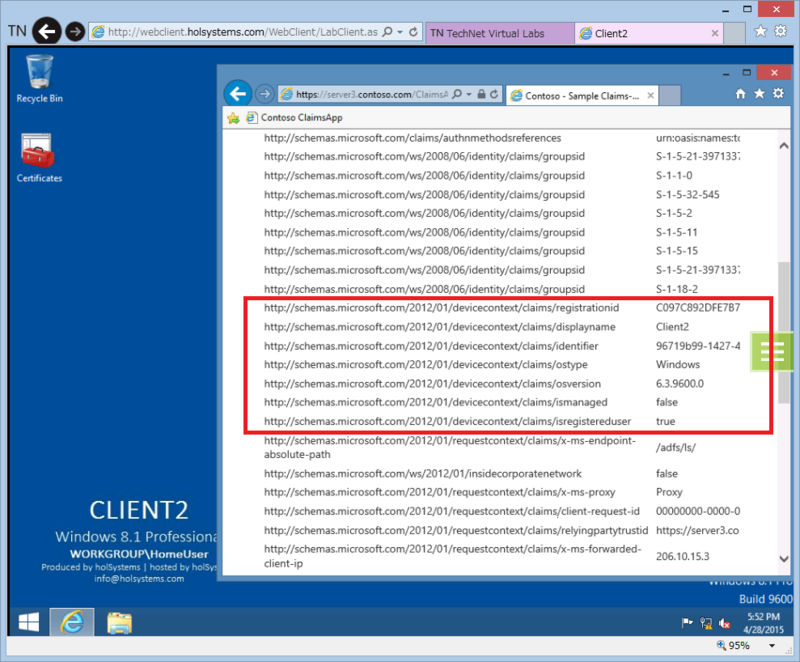The image size is (800, 662).
Task: Click value Client2 in claims table
Action: (x=672, y=327)
